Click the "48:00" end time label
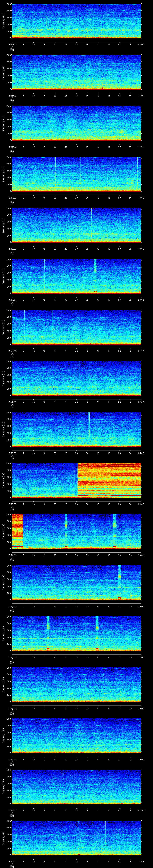Image resolution: width=153 pixels, height=868 pixels. 141,197
